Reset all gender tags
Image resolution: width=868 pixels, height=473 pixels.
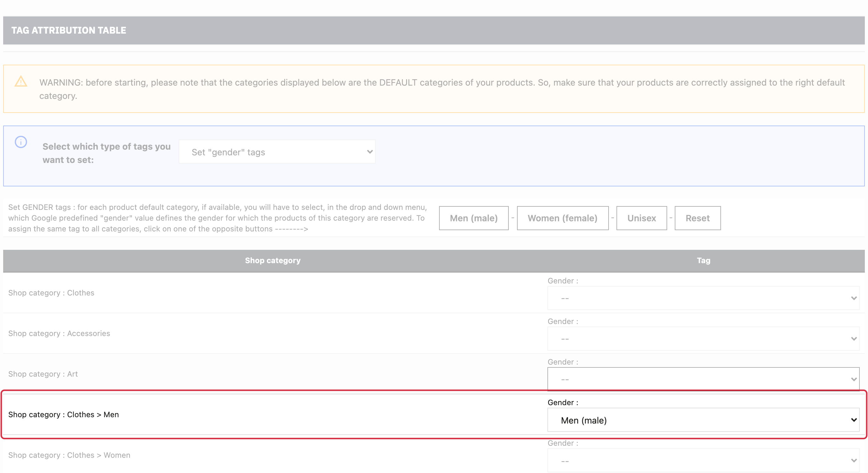(697, 218)
